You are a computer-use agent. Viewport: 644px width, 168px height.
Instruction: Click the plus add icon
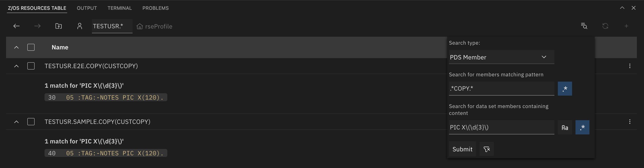coord(626,26)
